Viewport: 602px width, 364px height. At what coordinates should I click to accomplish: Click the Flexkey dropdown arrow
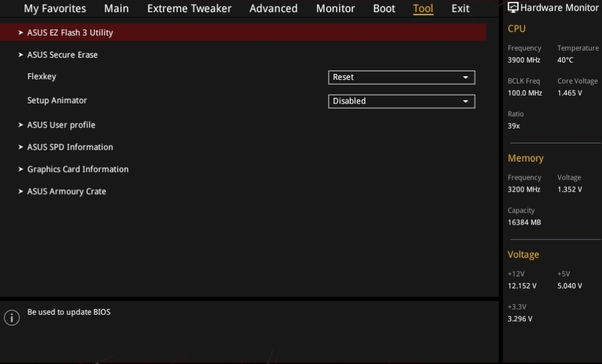(466, 77)
